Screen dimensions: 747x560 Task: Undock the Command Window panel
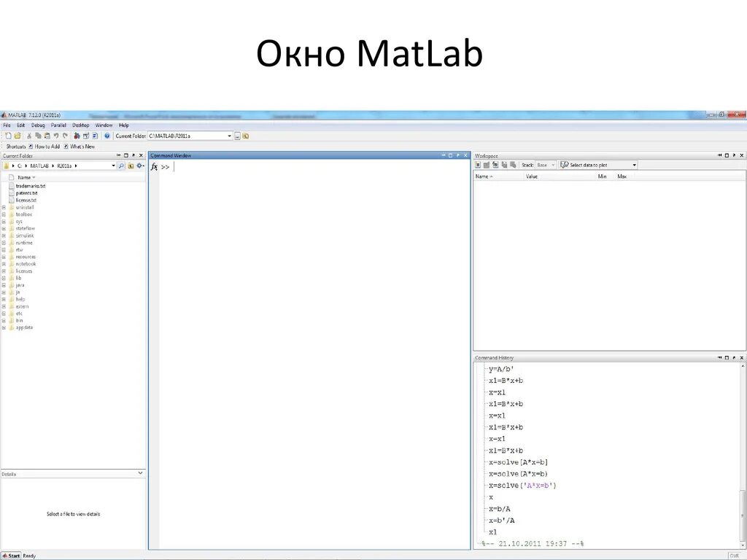coord(458,155)
